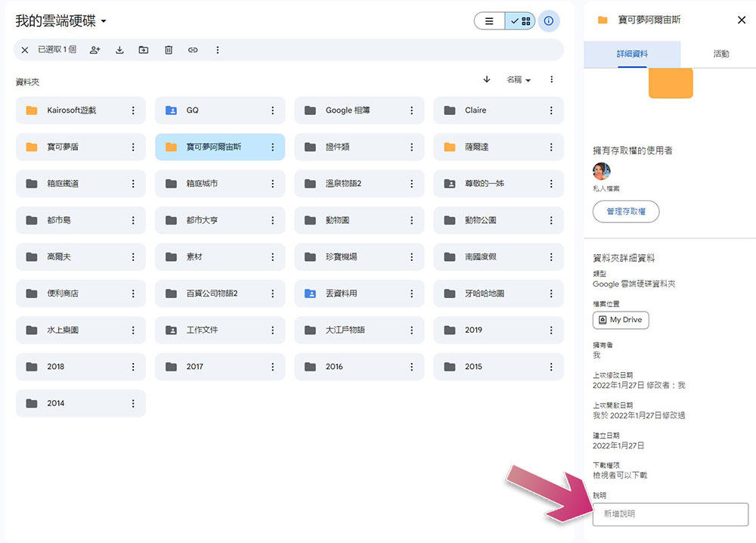Switch to the 活動 tab

click(720, 54)
